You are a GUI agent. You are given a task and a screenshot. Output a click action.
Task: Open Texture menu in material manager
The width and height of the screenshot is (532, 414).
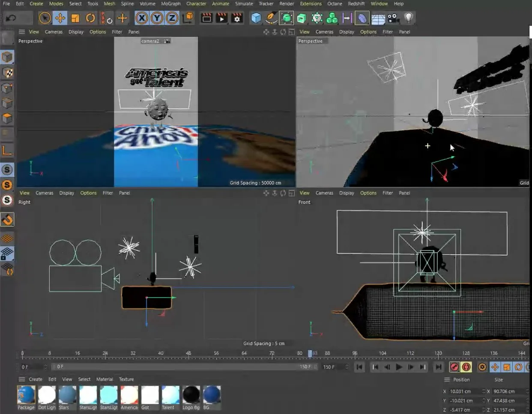tap(126, 379)
